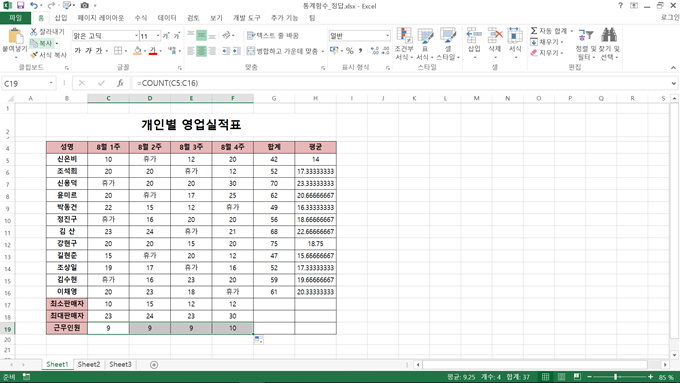Viewport: 680px width, 383px height.
Task: Click the insert function fx button
Action: [x=120, y=83]
